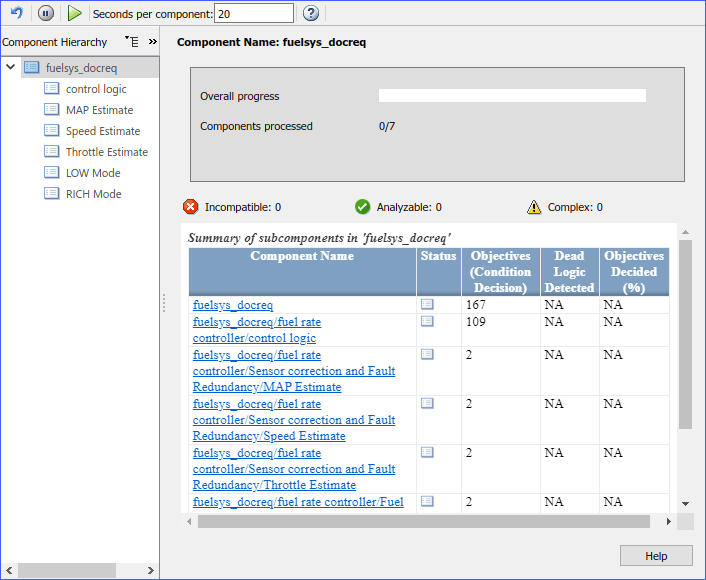
Task: Click the green Analyzable checkmark icon
Action: pyautogui.click(x=362, y=207)
